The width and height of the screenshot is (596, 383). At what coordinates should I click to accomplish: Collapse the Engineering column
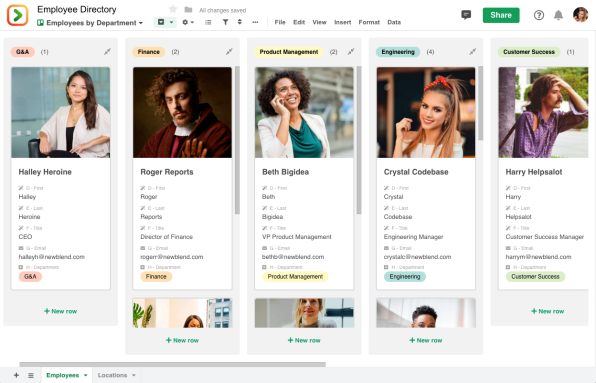[x=472, y=51]
